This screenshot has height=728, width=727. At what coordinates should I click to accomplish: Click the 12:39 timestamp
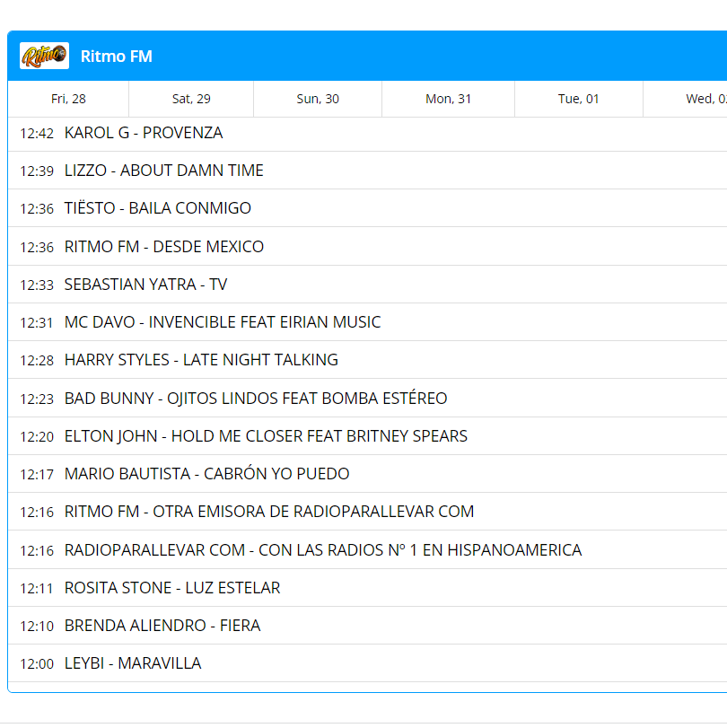[37, 171]
